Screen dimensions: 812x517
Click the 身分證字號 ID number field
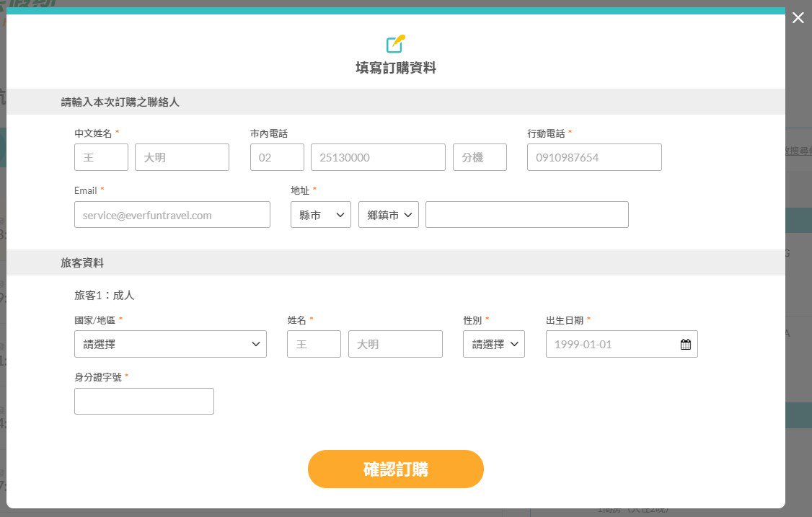144,402
